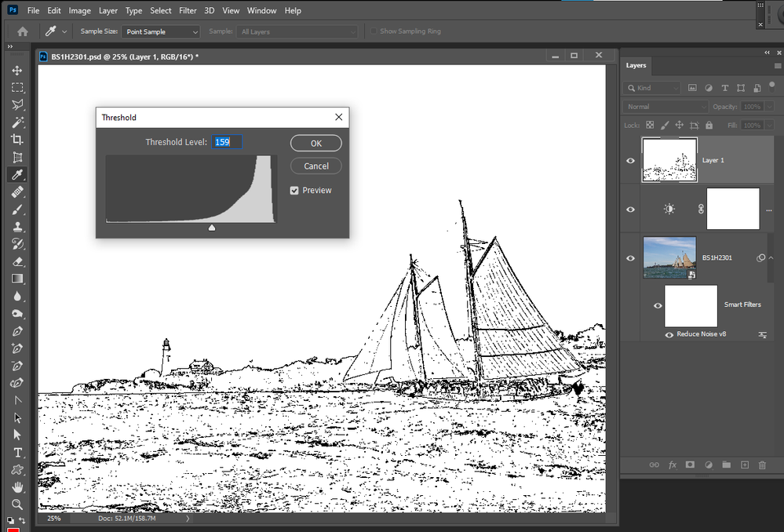Select the Crop tool
The image size is (784, 532).
coord(17,140)
